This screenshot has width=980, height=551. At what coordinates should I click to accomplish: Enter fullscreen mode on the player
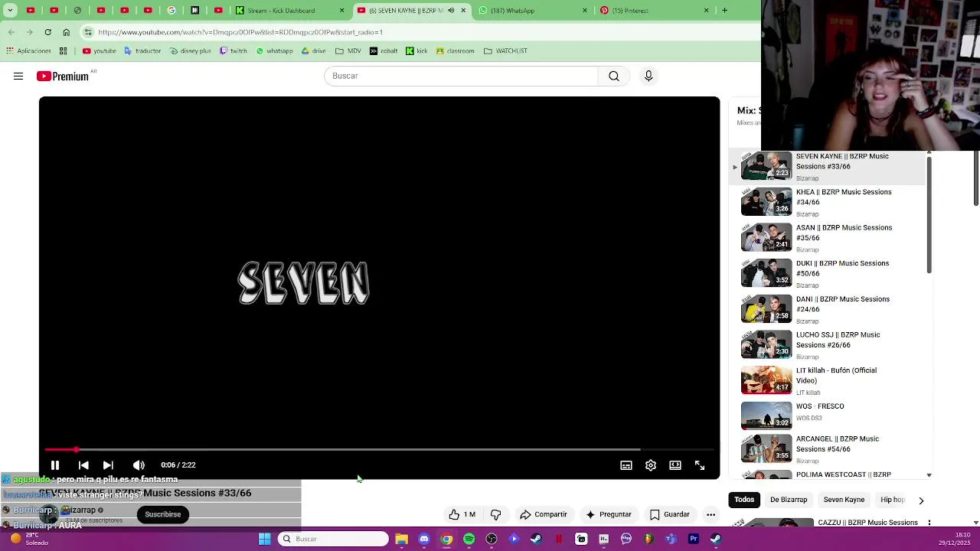click(x=700, y=465)
